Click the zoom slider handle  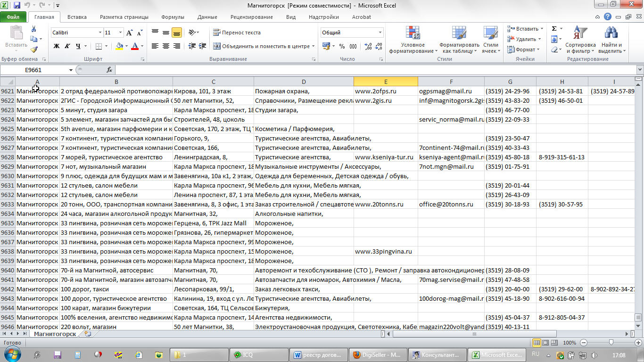pyautogui.click(x=611, y=343)
